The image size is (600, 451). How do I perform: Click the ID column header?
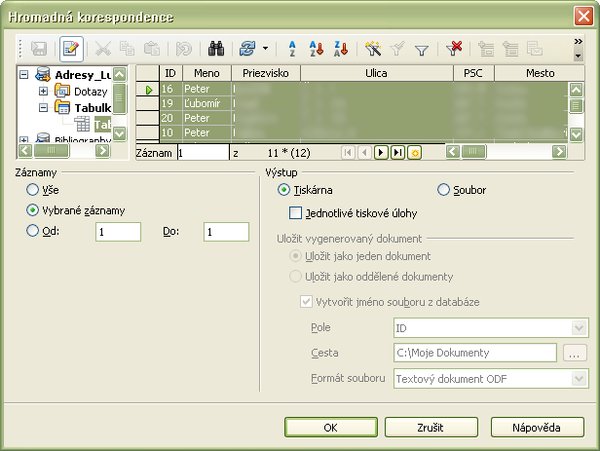[x=171, y=73]
